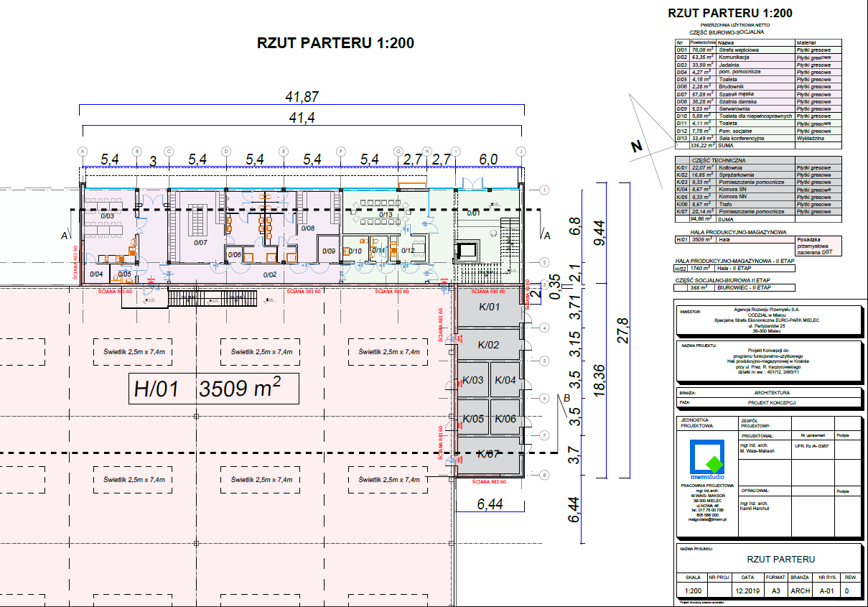The height and width of the screenshot is (607, 868).
Task: Click room K/02 in technical section
Action: click(488, 345)
